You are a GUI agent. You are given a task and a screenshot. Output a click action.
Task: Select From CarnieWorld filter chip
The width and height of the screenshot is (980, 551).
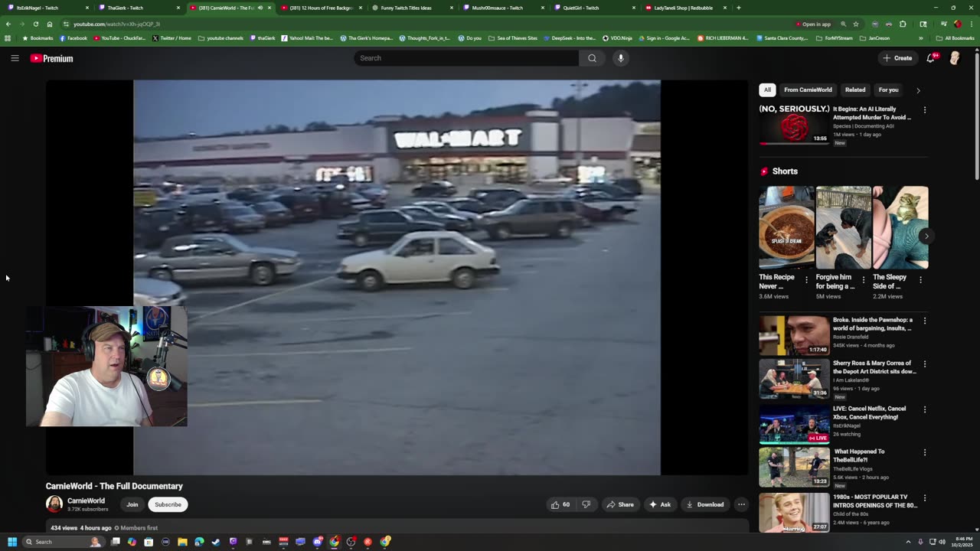click(808, 90)
